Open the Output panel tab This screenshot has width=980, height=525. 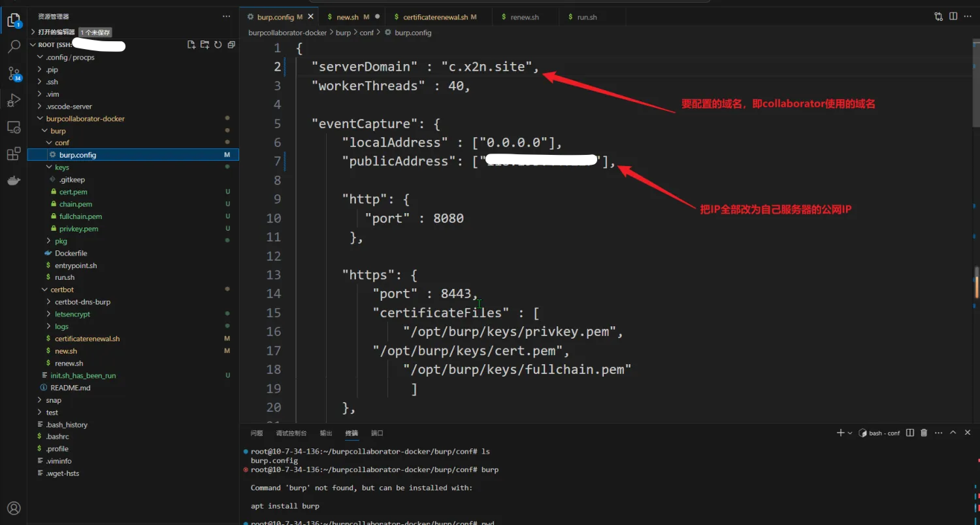click(x=325, y=433)
